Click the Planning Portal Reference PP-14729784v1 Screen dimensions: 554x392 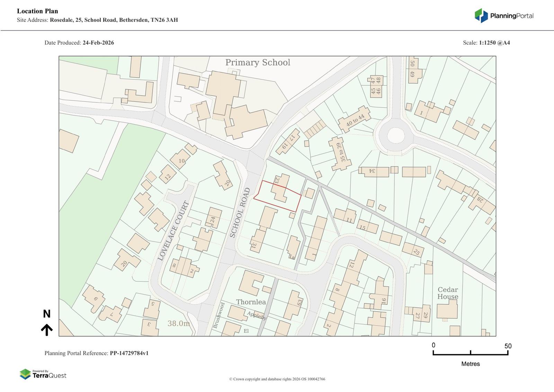96,353
